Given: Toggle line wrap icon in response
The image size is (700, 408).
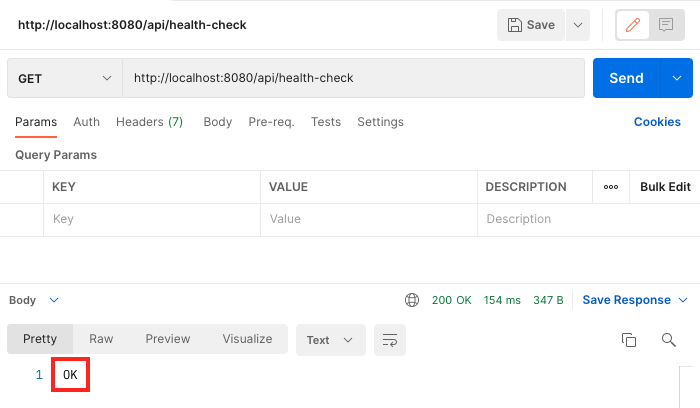Looking at the screenshot, I should tap(390, 340).
